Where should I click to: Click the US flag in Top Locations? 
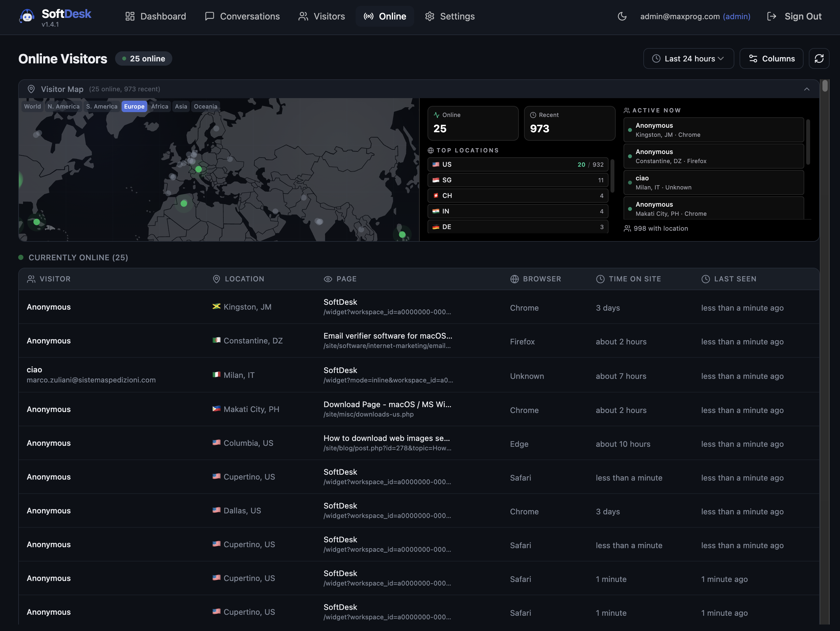point(435,164)
